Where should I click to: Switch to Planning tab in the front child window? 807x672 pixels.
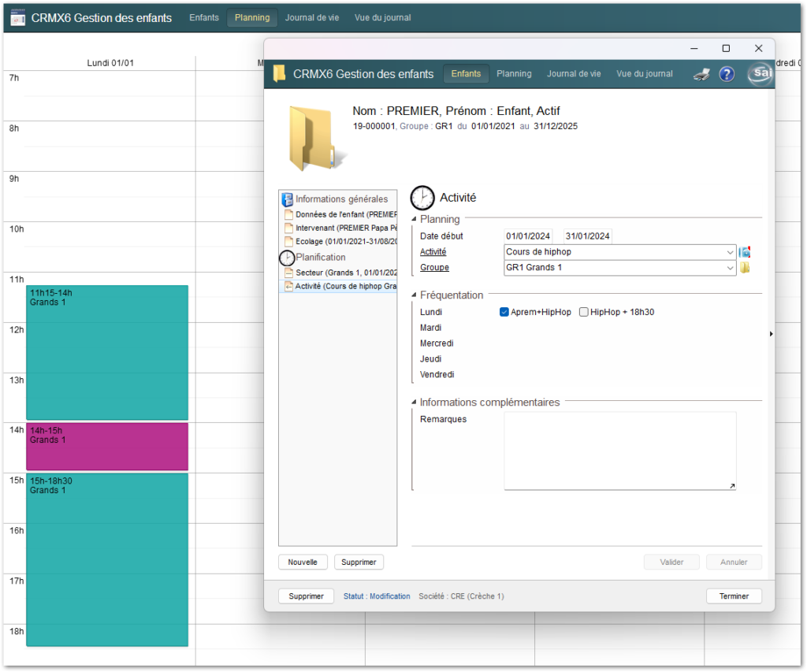(514, 73)
